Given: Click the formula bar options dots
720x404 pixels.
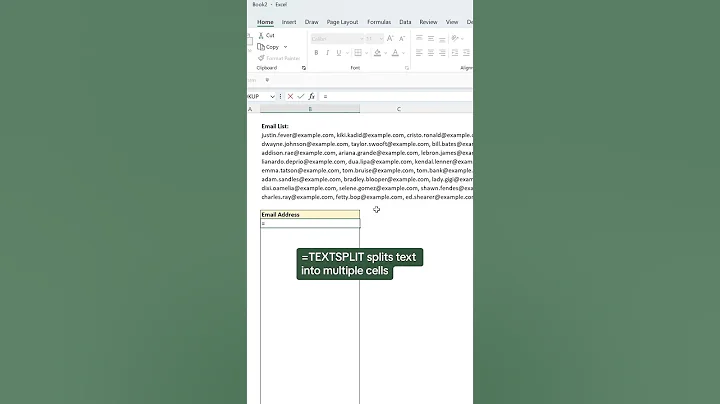Looking at the screenshot, I should [x=281, y=96].
